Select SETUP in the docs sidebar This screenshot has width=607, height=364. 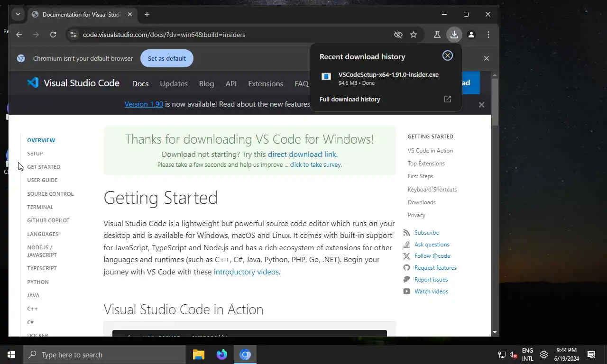[x=35, y=154]
